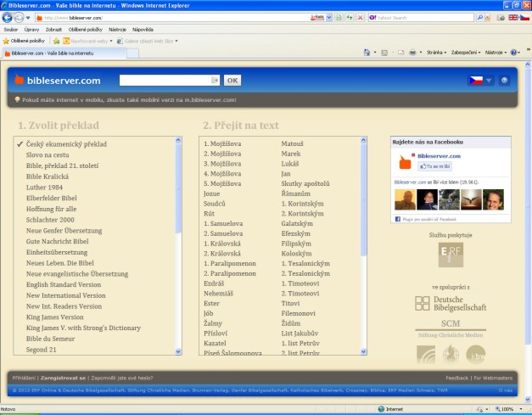The height and width of the screenshot is (415, 532).
Task: Select Luther 1984 translation
Action: [44, 188]
